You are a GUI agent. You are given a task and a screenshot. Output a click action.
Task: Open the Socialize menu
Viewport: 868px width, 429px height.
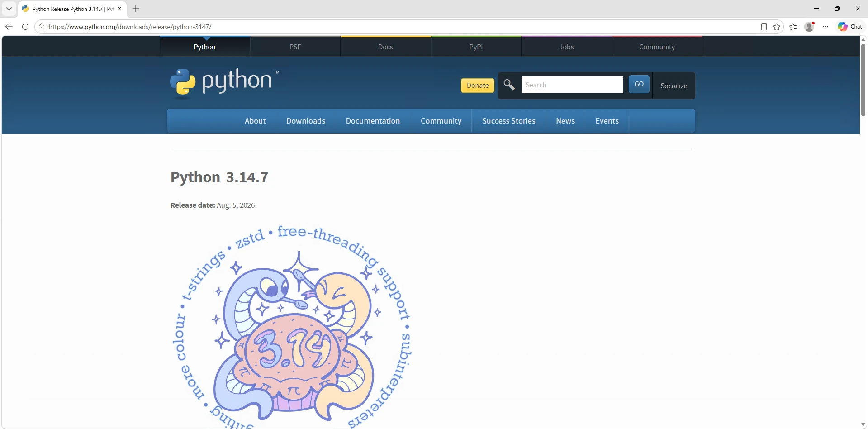674,86
